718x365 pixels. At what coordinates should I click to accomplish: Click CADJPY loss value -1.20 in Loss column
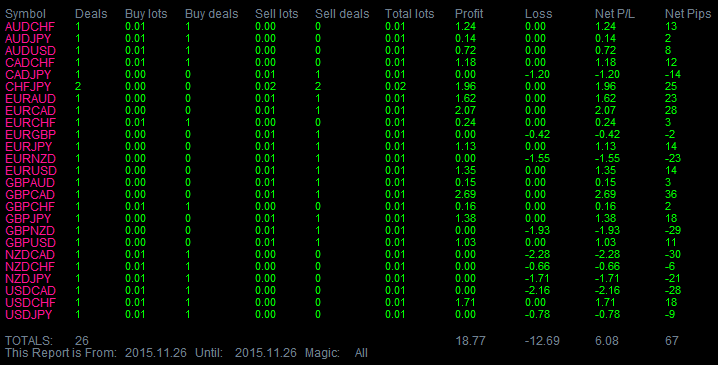(x=538, y=75)
